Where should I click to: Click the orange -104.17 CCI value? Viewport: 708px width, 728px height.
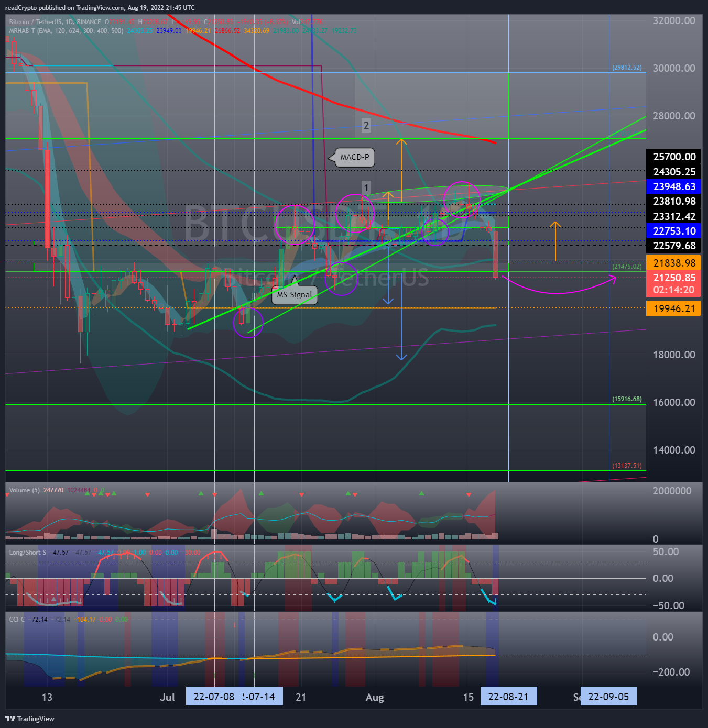85,620
